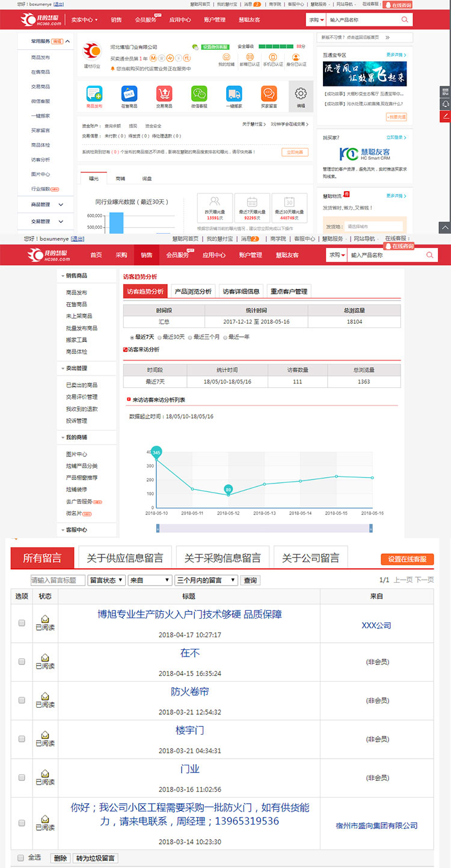This screenshot has height=868, width=451.
Task: Click the 编辑 gear icon
Action: (301, 94)
